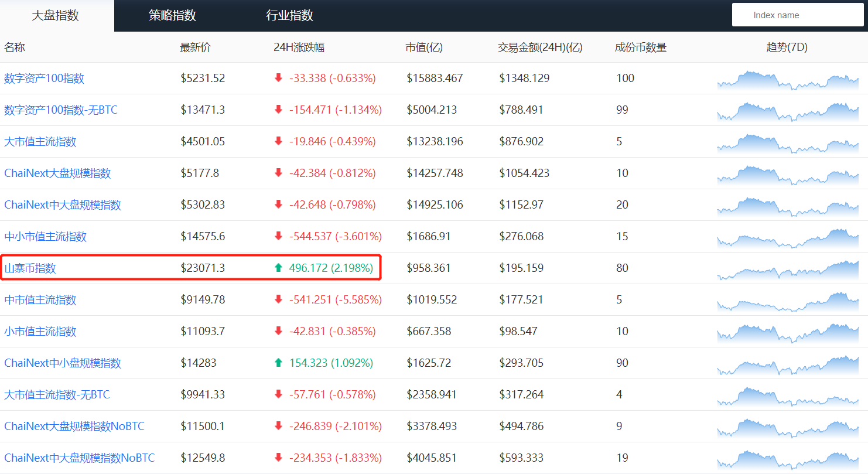868x474 pixels.
Task: Click the price $9941.33
Action: click(203, 395)
